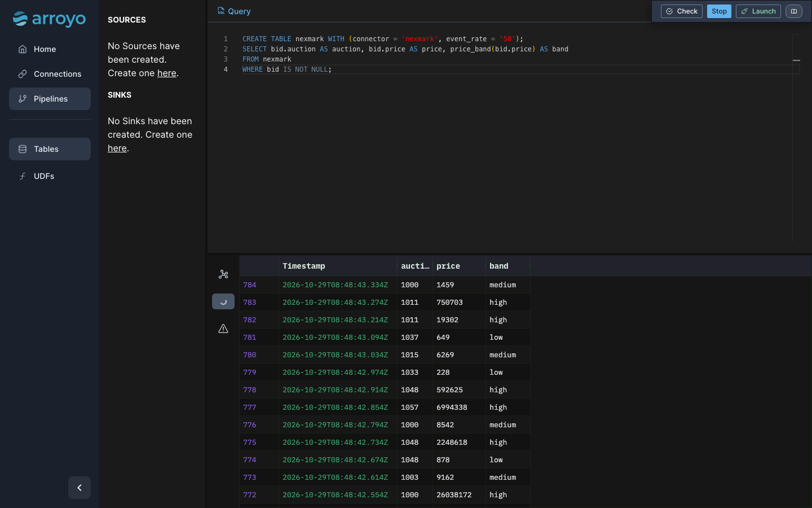Open the Tables panel

click(x=50, y=149)
